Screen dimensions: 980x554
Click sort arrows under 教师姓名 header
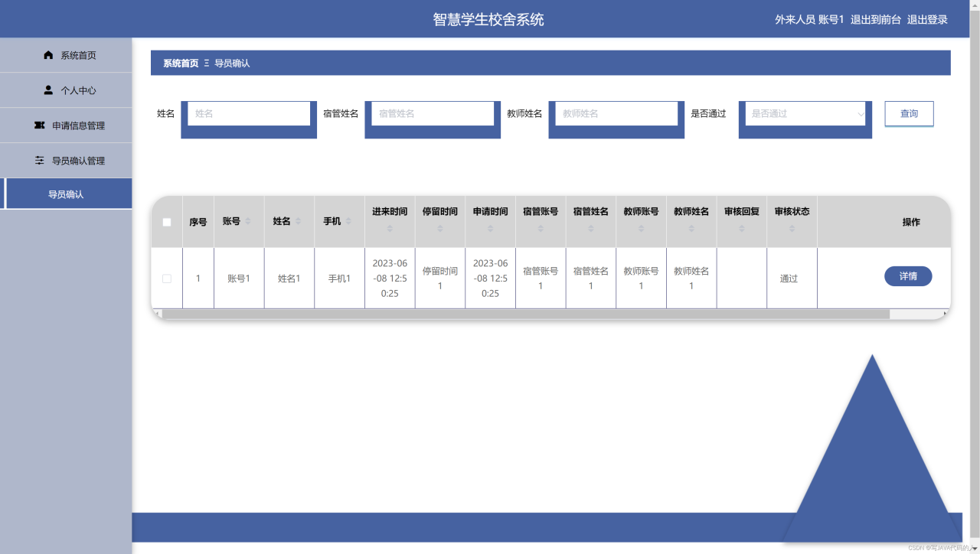pyautogui.click(x=691, y=229)
